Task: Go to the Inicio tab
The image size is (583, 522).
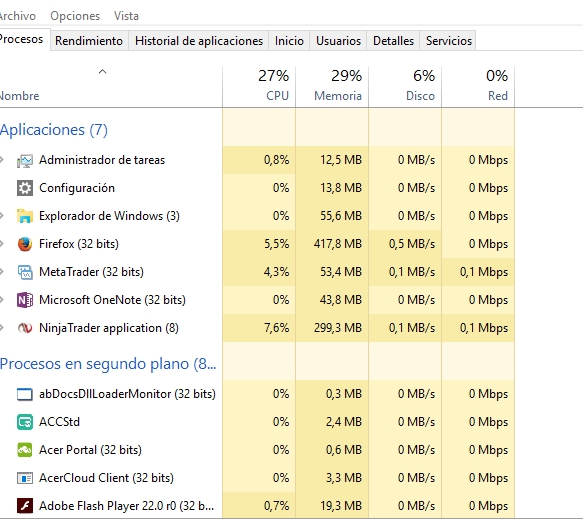Action: pos(289,41)
